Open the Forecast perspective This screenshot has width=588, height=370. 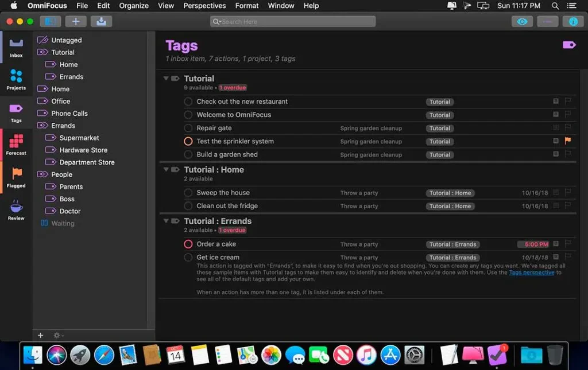(x=16, y=145)
